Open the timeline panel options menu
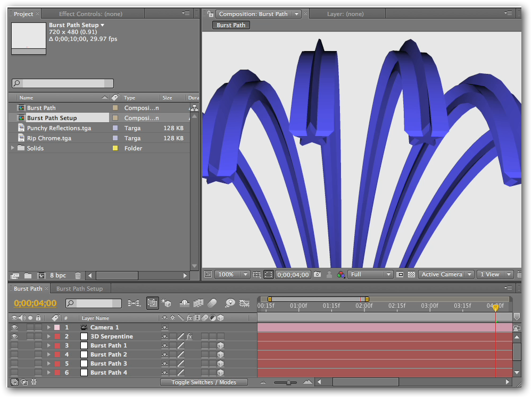This screenshot has height=398, width=532. [508, 288]
